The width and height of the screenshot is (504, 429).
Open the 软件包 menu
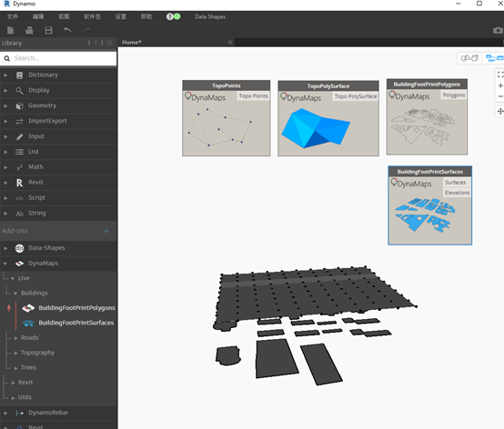[92, 16]
